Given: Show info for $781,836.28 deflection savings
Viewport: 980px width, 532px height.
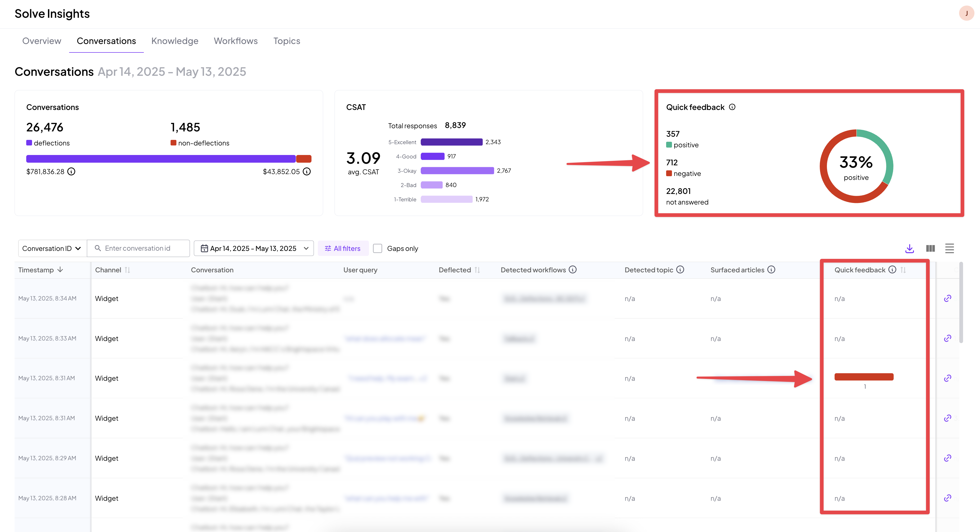Looking at the screenshot, I should pos(71,172).
